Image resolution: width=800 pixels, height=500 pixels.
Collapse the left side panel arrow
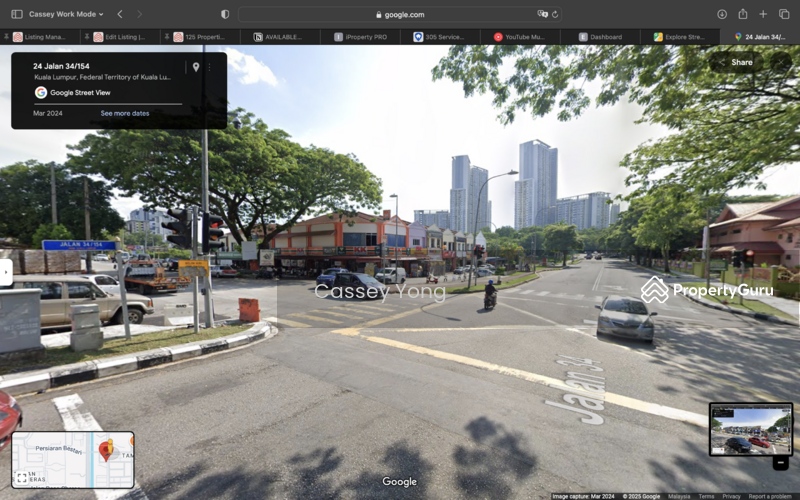(x=6, y=272)
